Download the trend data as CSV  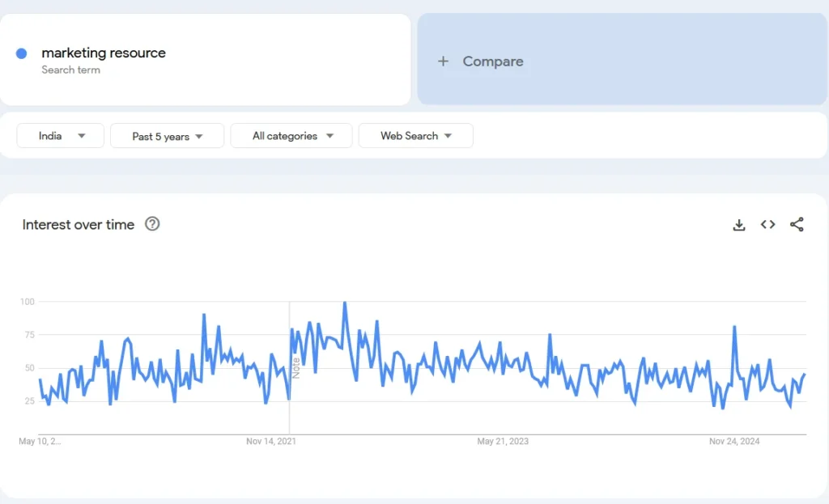738,225
